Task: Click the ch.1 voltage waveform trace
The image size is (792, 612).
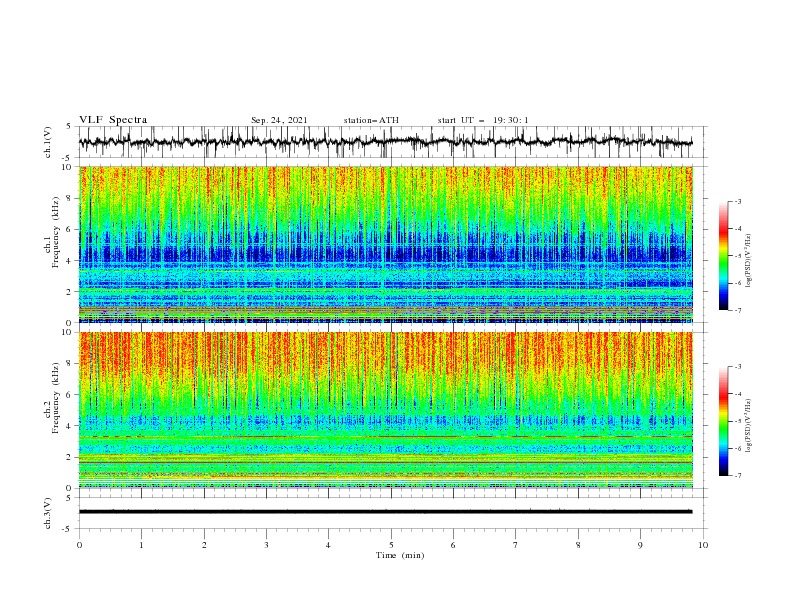Action: pyautogui.click(x=385, y=142)
